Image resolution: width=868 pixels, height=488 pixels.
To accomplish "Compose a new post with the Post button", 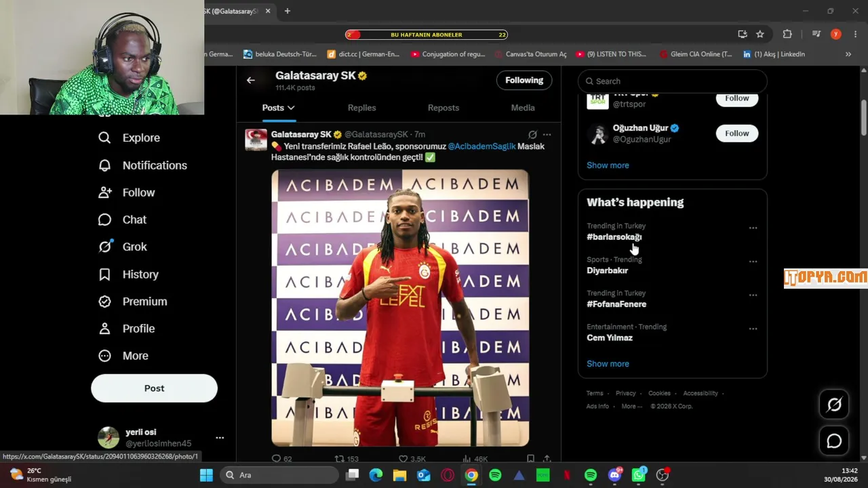I will coord(155,388).
